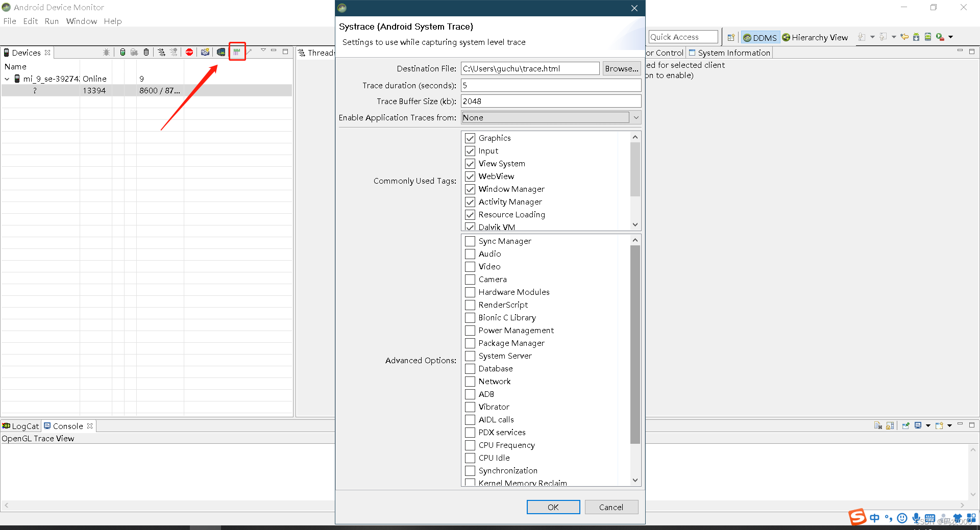Check the Audio advanced option checkbox
Viewport: 980px width, 530px height.
coord(470,254)
